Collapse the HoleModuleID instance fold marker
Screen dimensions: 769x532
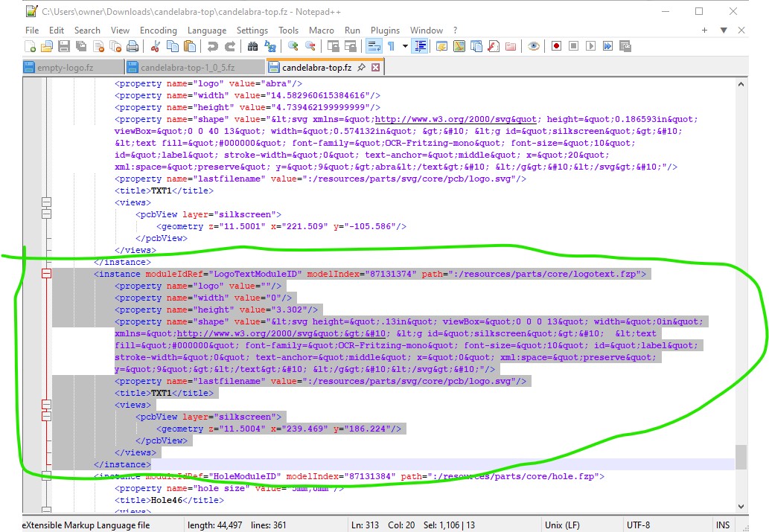pos(47,476)
